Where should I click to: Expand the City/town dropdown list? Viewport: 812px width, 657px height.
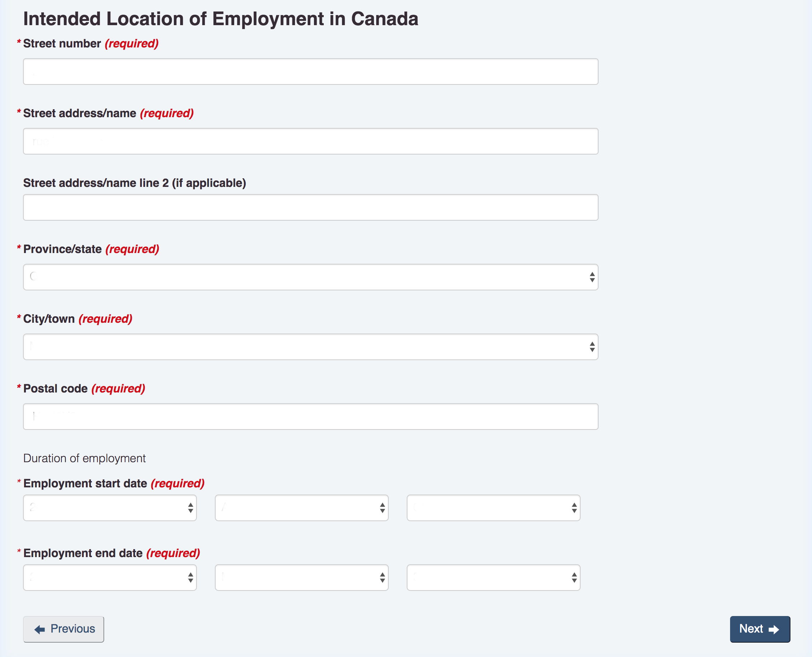310,347
